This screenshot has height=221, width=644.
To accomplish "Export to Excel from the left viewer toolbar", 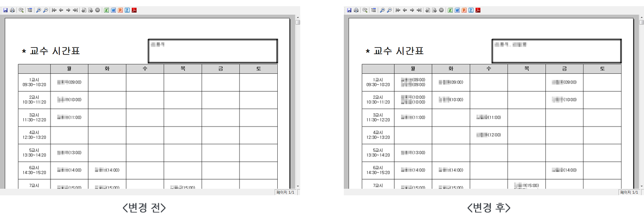I will pyautogui.click(x=106, y=10).
